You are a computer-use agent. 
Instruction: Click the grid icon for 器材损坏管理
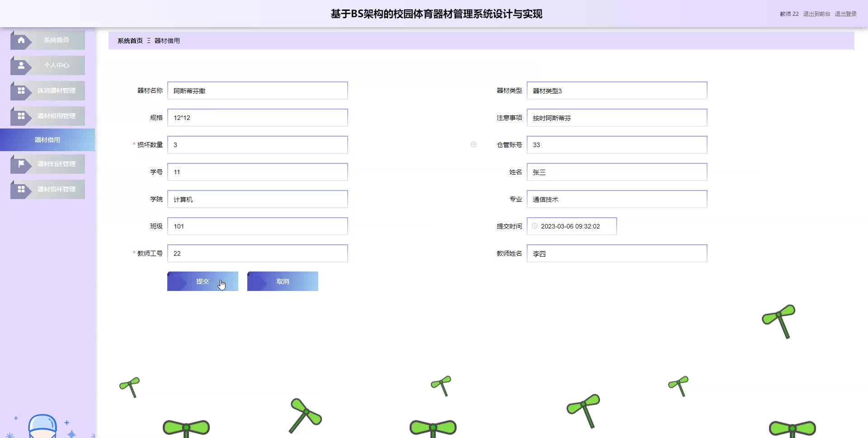[21, 189]
